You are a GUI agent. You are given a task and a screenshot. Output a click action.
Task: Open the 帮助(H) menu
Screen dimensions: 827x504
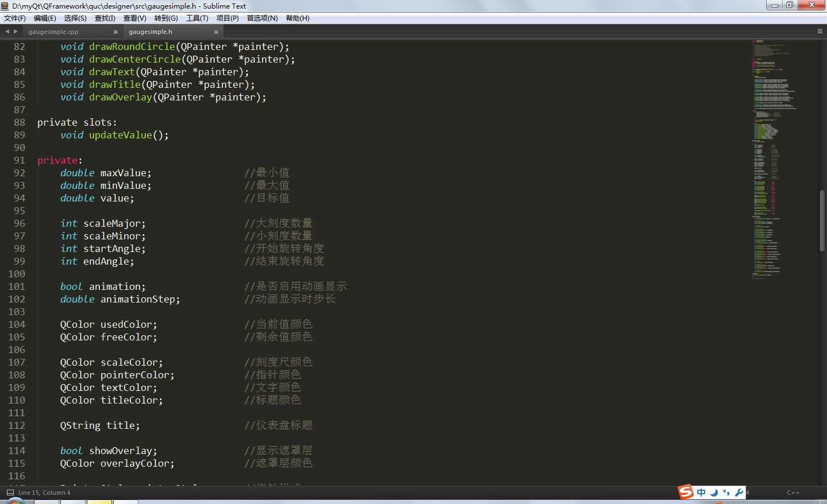(x=297, y=18)
